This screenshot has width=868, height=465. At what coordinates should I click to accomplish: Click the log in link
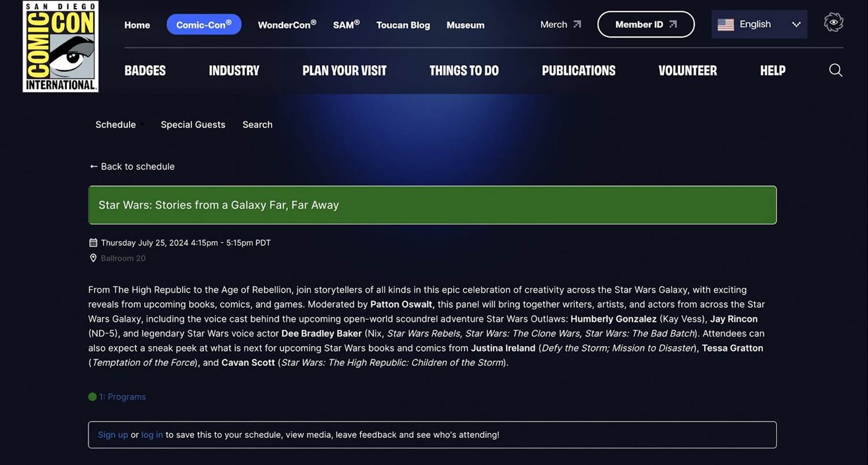click(152, 434)
